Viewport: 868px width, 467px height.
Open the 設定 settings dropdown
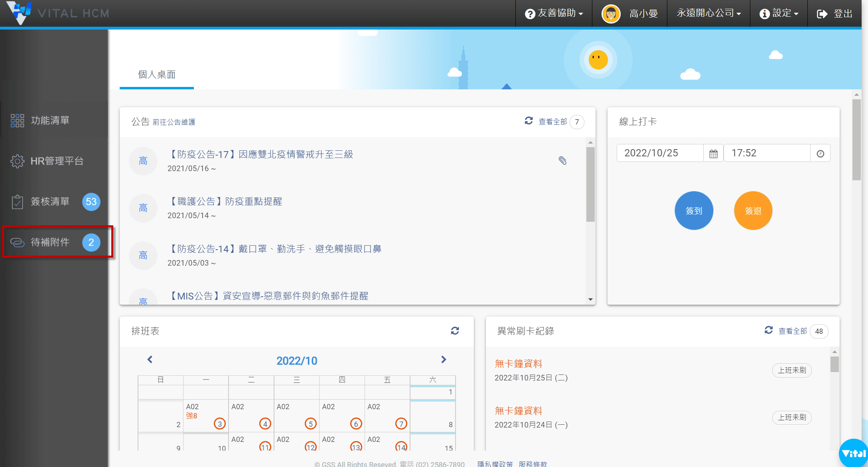779,14
